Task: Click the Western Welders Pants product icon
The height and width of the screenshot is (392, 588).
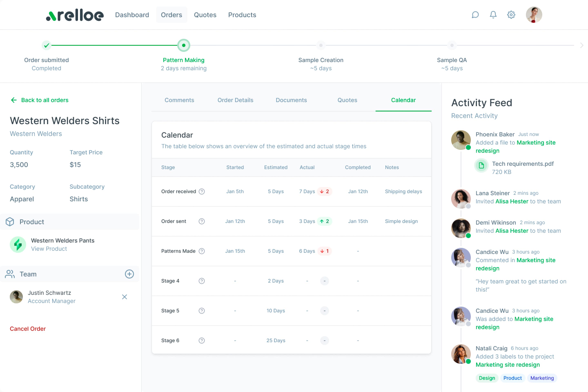Action: 18,245
